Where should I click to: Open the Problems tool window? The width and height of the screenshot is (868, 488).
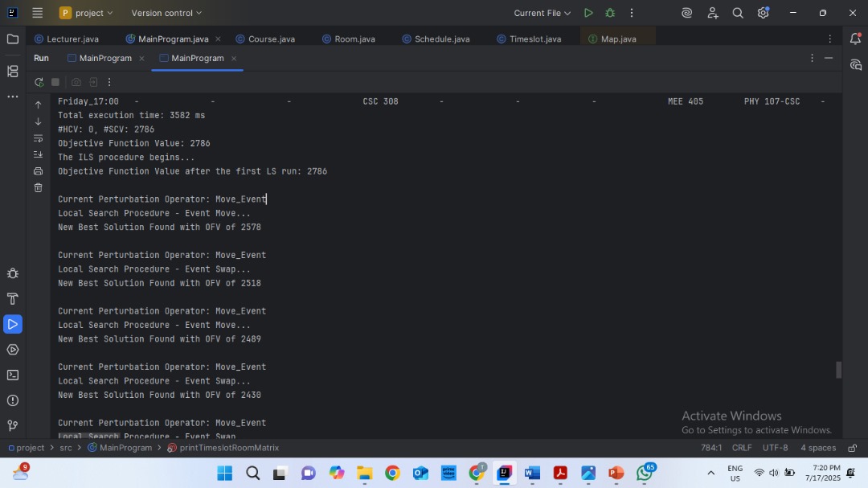tap(12, 400)
